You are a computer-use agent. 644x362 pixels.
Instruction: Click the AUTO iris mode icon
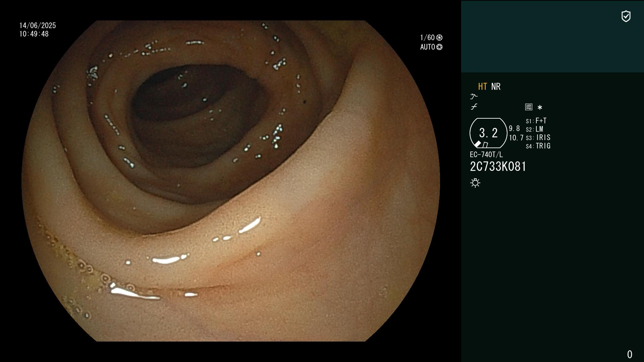coord(439,47)
